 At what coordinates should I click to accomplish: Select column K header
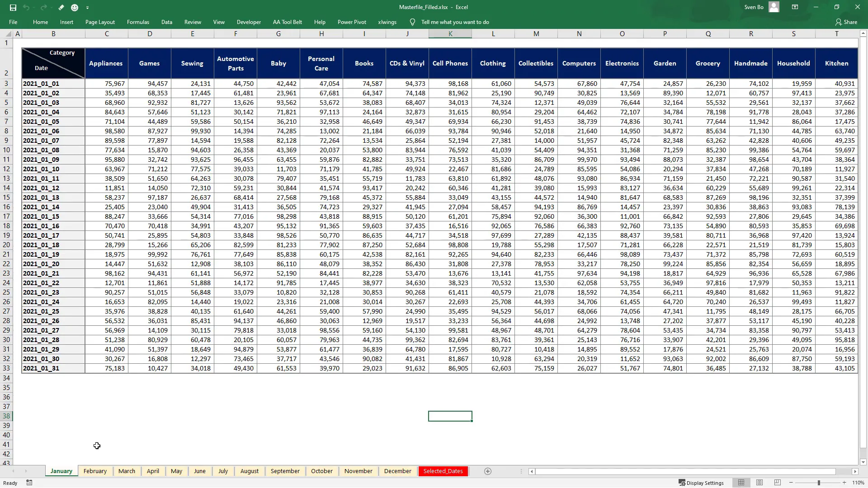click(x=450, y=34)
